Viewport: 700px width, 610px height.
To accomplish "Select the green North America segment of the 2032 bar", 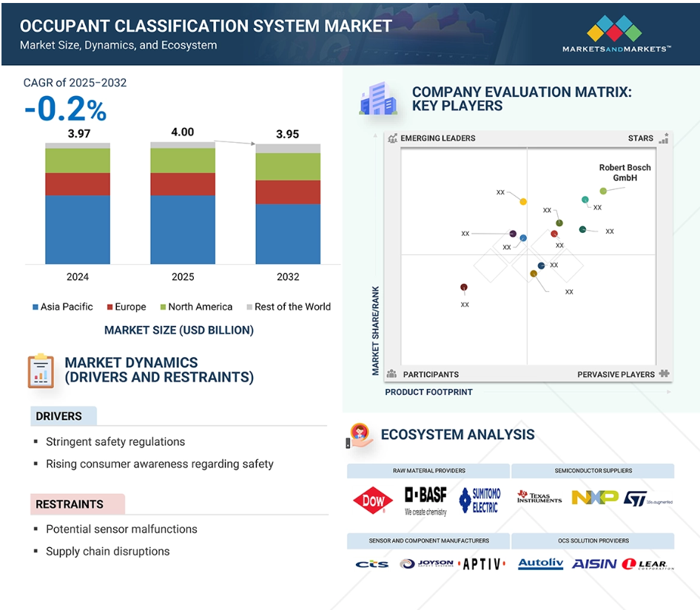I will tap(288, 166).
